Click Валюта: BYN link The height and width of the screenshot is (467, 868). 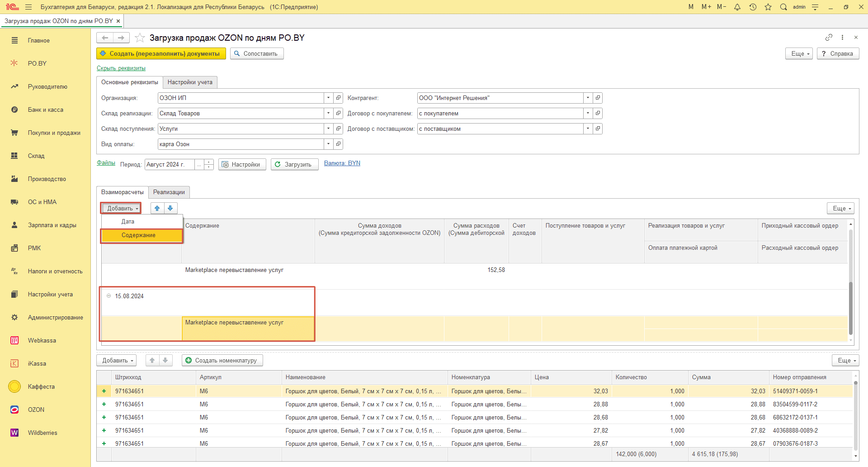[342, 163]
